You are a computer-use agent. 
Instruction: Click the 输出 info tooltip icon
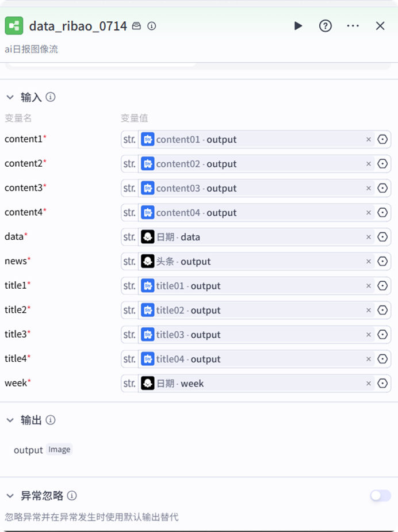(x=51, y=420)
